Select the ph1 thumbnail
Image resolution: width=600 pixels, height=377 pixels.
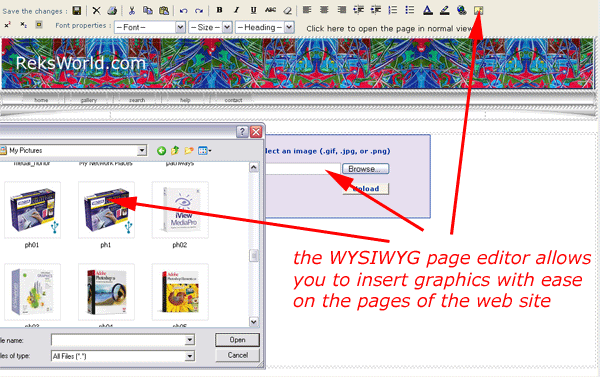click(x=106, y=211)
